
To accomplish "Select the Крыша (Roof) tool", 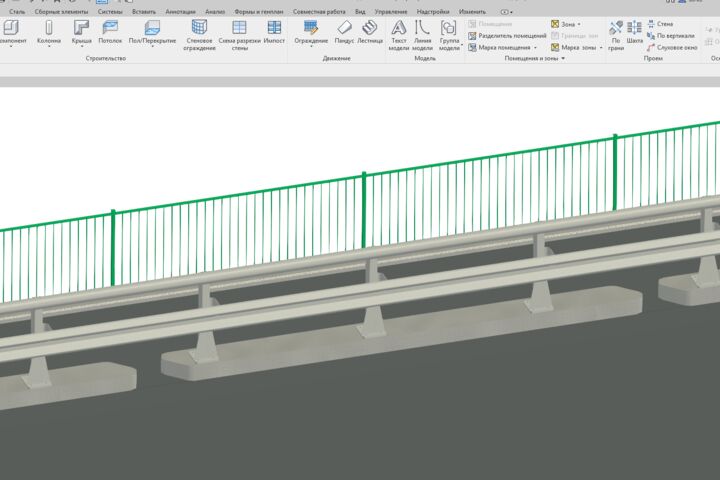I will 81,32.
